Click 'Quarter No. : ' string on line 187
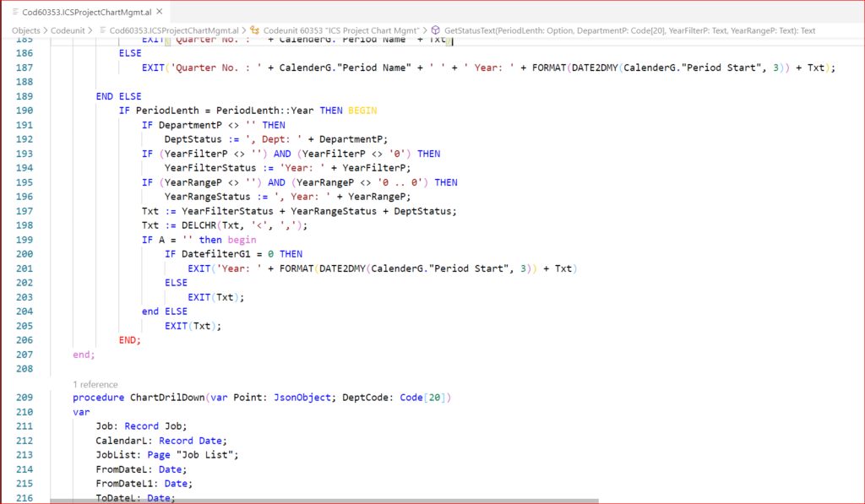Viewport: 865px width, 504px height. click(x=215, y=68)
